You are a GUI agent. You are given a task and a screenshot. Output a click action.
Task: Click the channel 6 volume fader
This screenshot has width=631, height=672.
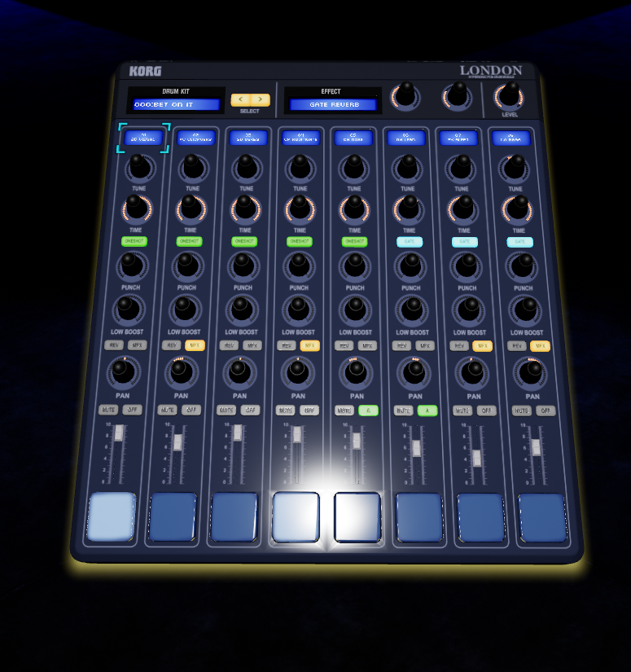tap(416, 448)
